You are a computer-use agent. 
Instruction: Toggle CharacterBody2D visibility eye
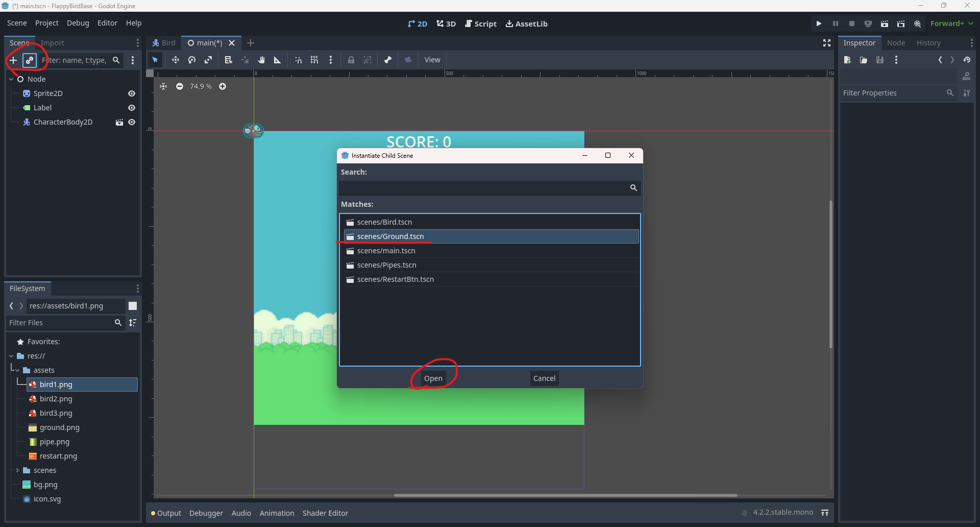pos(132,122)
